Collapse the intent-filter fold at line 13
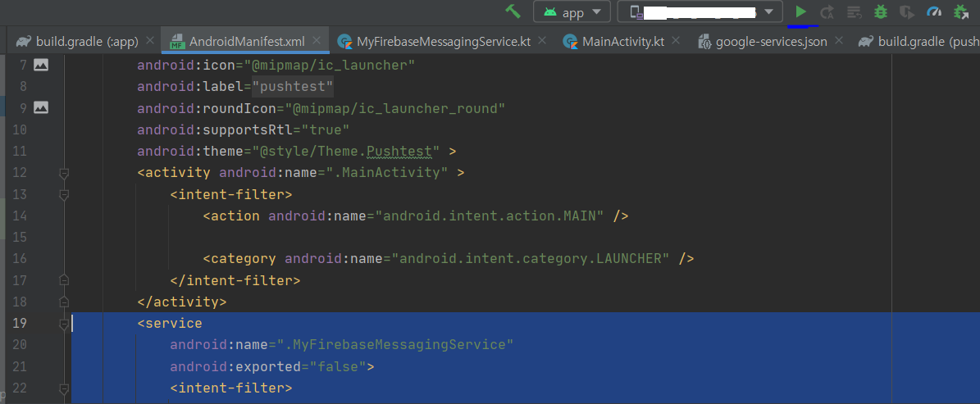The height and width of the screenshot is (404, 980). point(63,194)
